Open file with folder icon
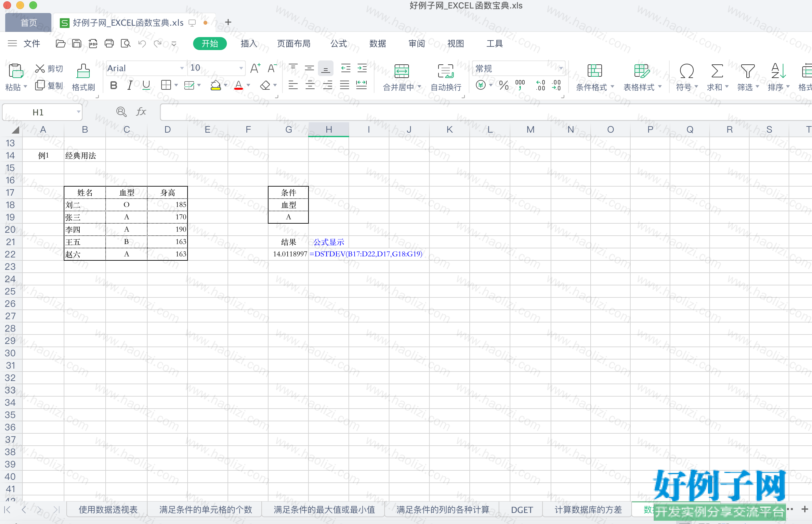Image resolution: width=812 pixels, height=524 pixels. click(x=60, y=43)
